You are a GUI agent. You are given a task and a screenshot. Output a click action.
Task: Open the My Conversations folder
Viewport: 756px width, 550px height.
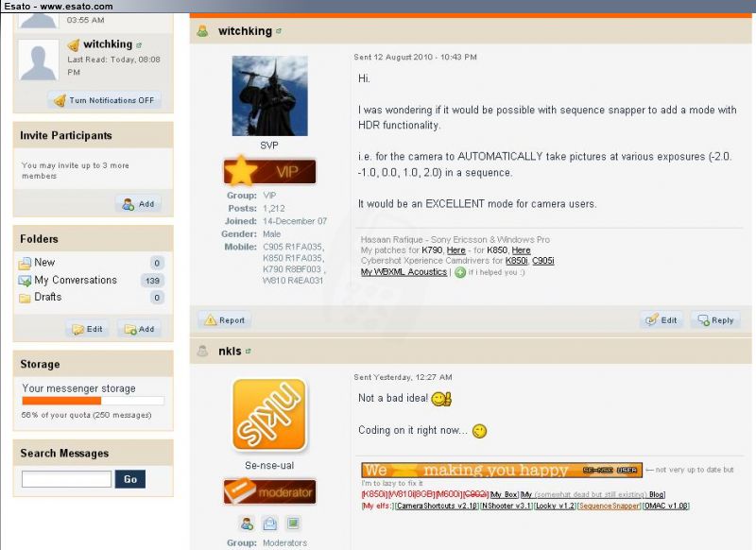pyautogui.click(x=76, y=280)
